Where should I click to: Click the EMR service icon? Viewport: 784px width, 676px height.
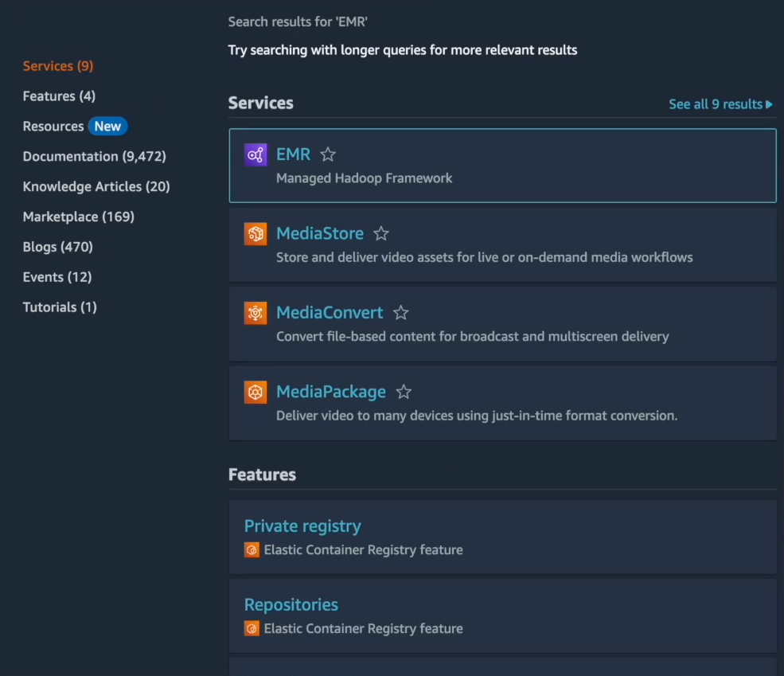pos(255,154)
